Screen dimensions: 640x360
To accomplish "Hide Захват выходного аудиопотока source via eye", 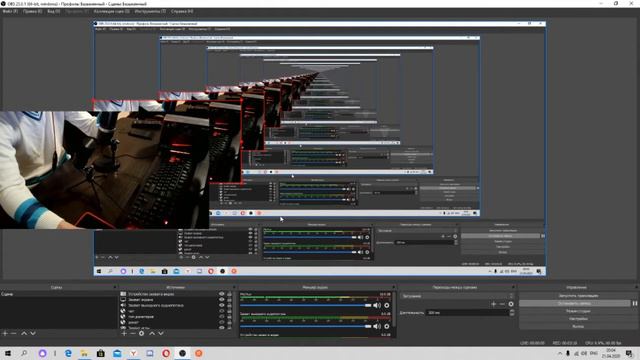I will coord(222,305).
